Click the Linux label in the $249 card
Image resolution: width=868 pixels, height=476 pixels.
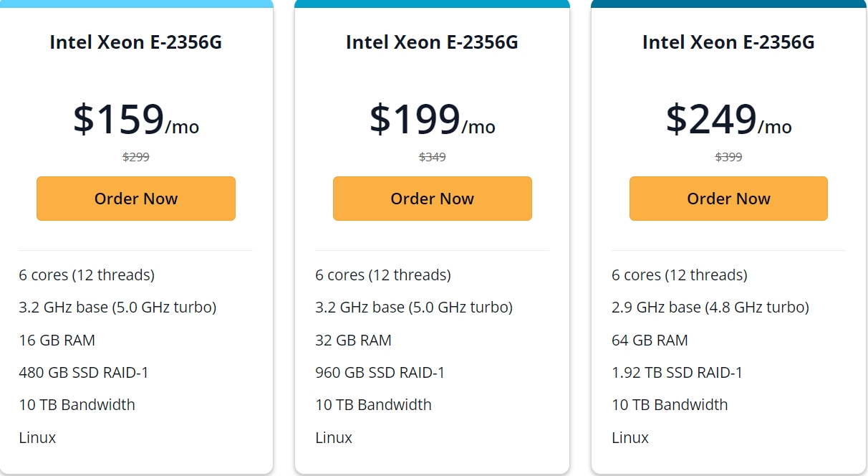point(630,438)
